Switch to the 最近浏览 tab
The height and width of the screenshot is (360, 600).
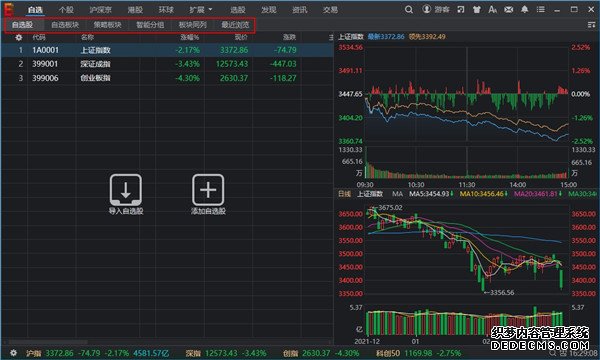pos(235,25)
